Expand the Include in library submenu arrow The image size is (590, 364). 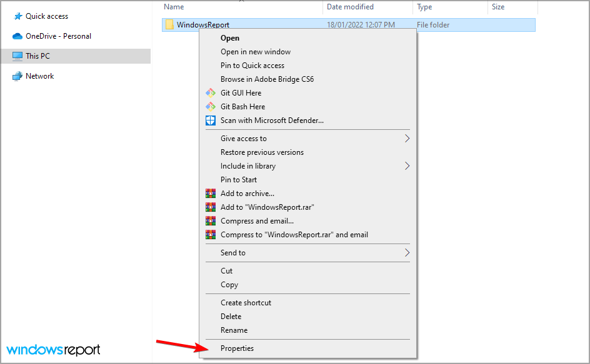(x=407, y=166)
